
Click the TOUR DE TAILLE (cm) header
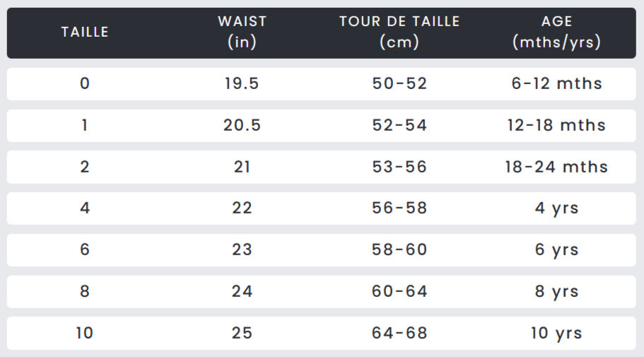click(399, 32)
